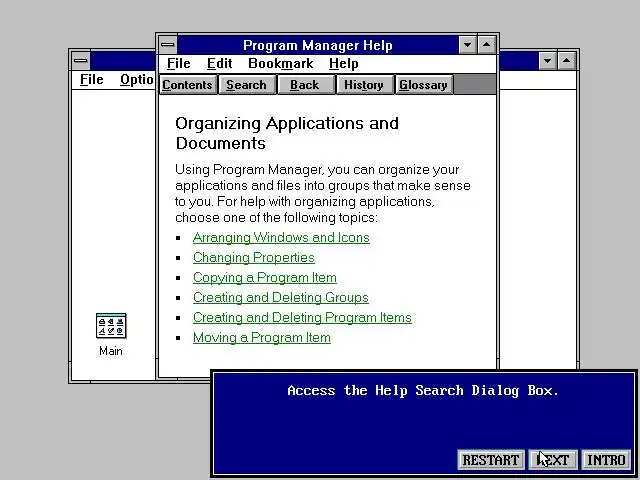Image resolution: width=640 pixels, height=480 pixels.
Task: Maximize the Program Manager window behind
Action: [566, 61]
